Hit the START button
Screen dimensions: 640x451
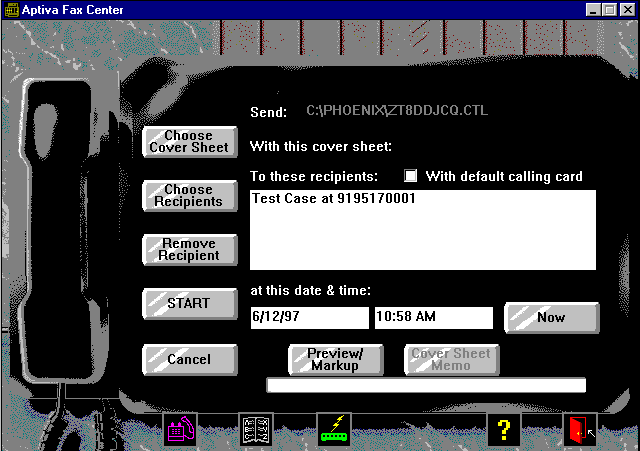pos(190,304)
